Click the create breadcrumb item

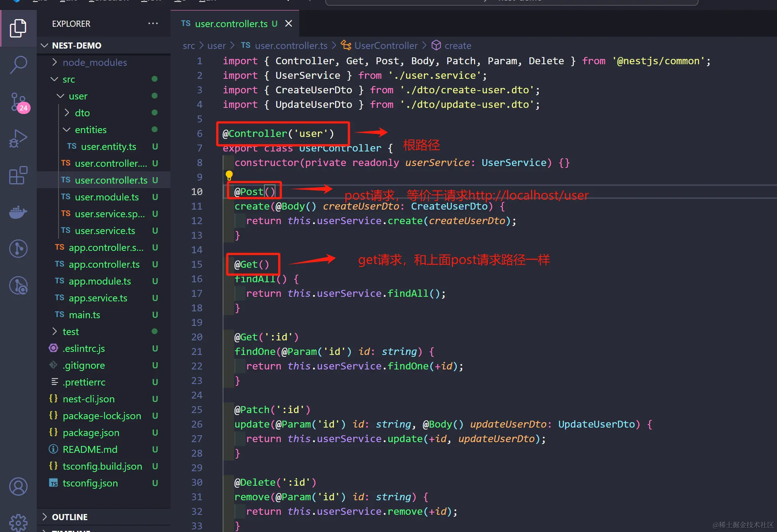(x=458, y=46)
